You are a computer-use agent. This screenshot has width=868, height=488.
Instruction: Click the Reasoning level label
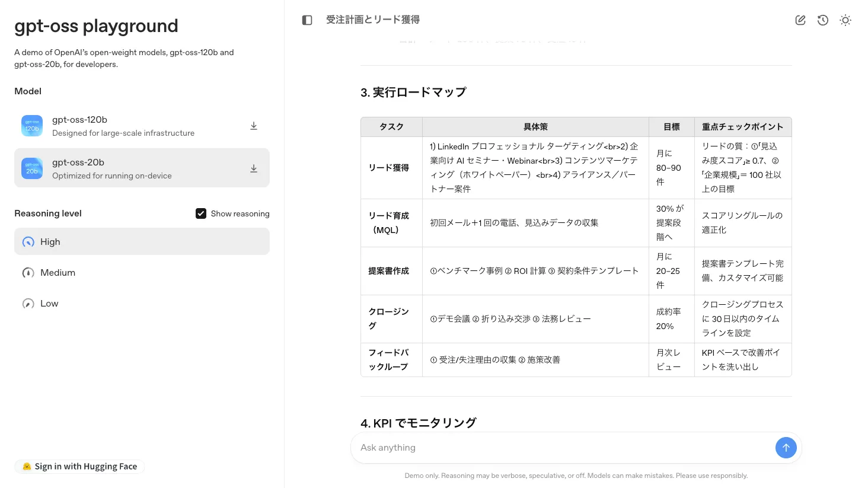click(x=48, y=213)
